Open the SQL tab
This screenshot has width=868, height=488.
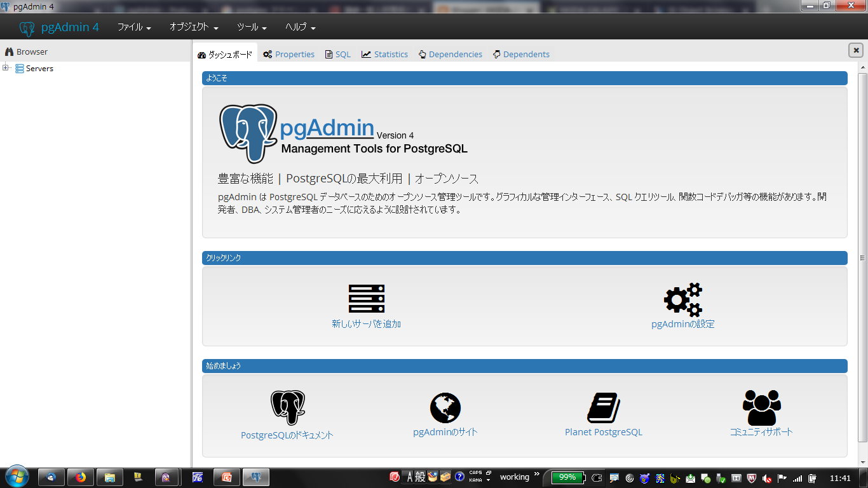coord(337,55)
